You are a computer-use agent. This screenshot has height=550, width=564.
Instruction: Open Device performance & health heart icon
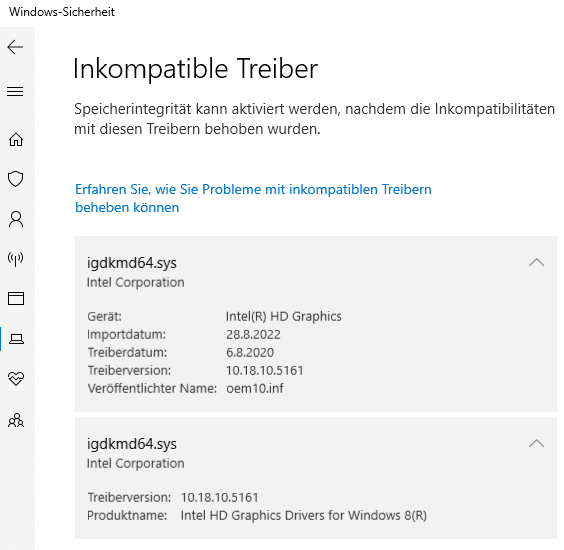pos(16,378)
